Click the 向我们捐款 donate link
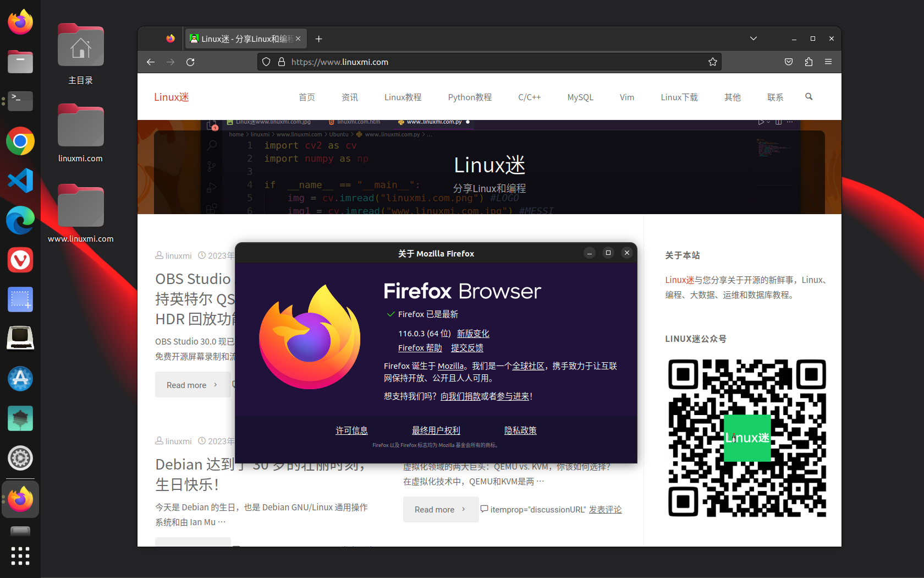The width and height of the screenshot is (924, 578). [x=460, y=396]
